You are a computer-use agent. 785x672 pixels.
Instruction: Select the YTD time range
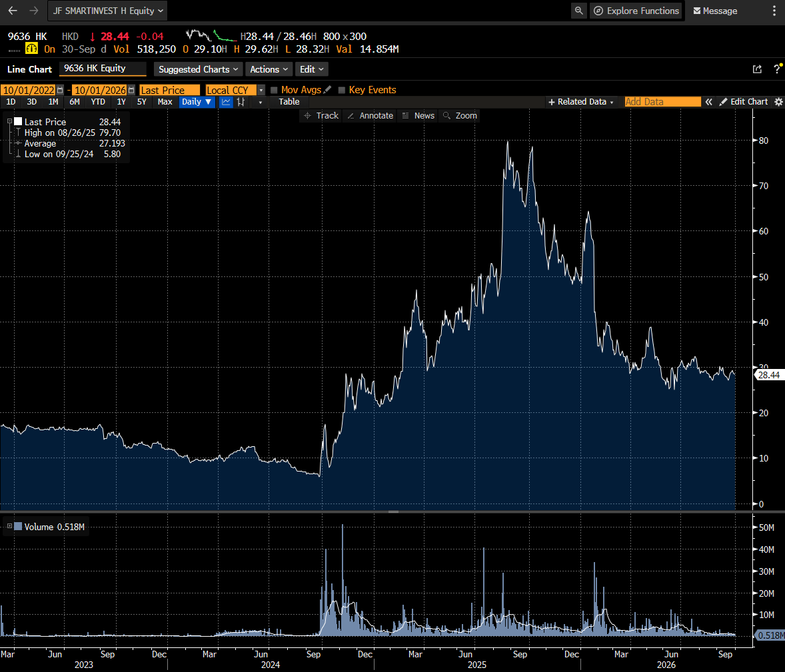tap(98, 102)
